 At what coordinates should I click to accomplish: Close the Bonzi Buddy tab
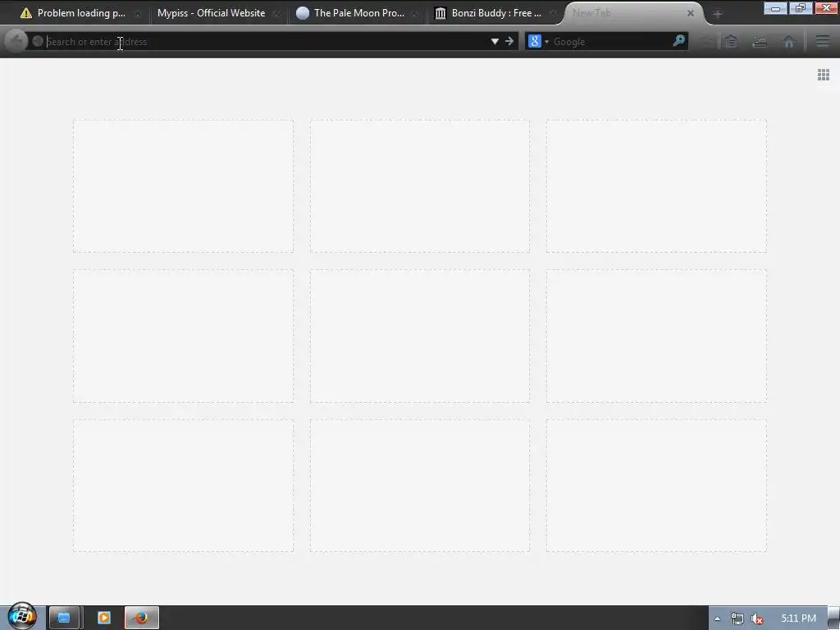(x=554, y=13)
